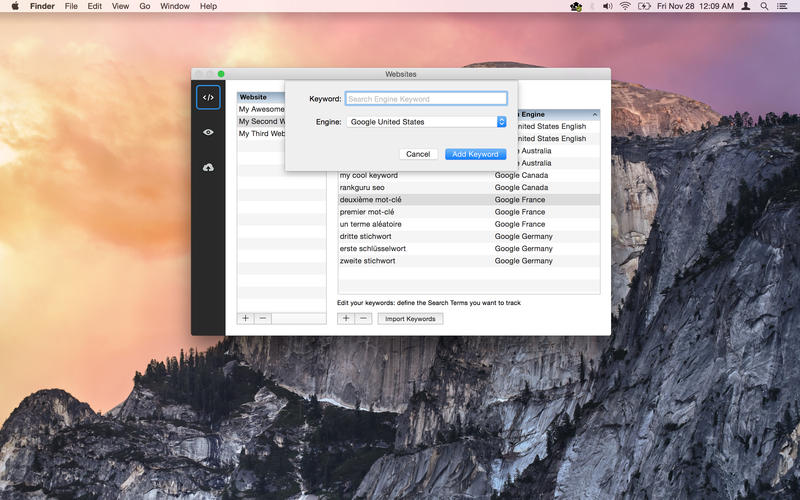
Task: Open Notification Center icon
Action: [782, 6]
